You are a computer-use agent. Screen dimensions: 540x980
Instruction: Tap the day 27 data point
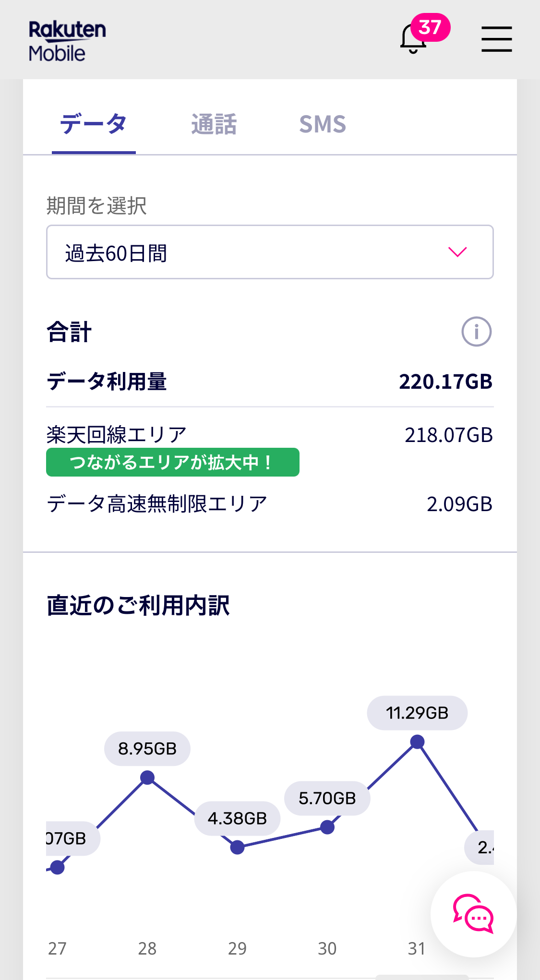click(x=58, y=867)
